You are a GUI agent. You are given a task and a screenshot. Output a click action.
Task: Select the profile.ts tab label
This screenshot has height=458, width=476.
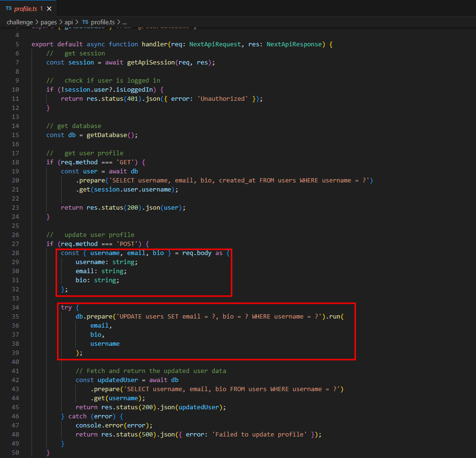click(25, 9)
